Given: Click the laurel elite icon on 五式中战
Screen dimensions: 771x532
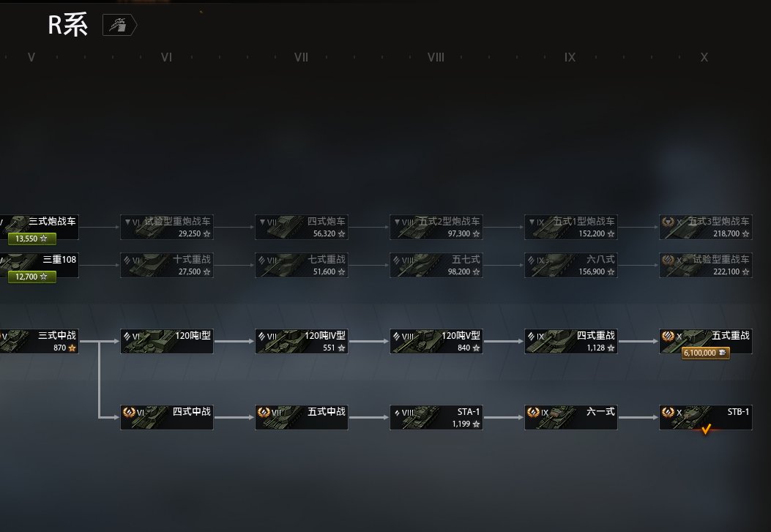Looking at the screenshot, I should click(x=264, y=412).
